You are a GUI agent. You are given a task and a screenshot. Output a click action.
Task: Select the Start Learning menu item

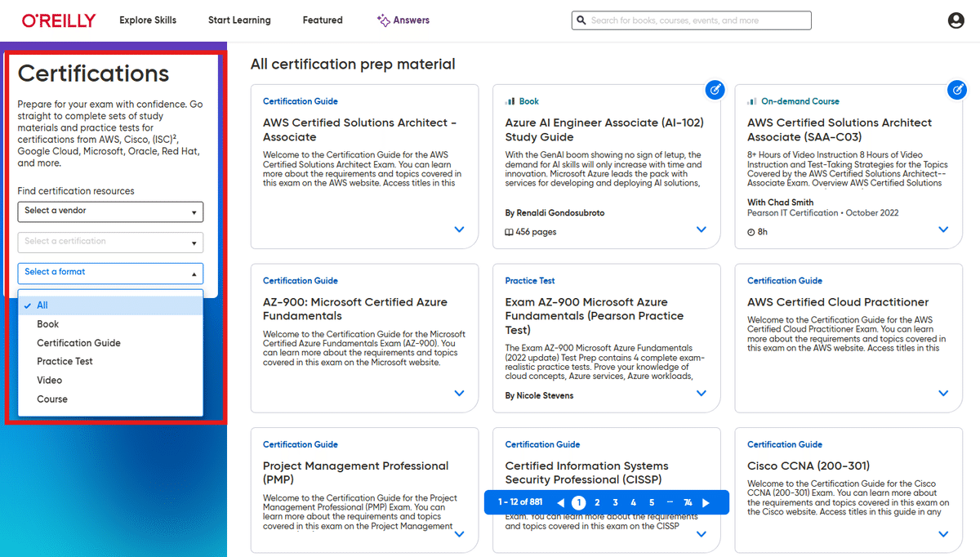tap(239, 20)
